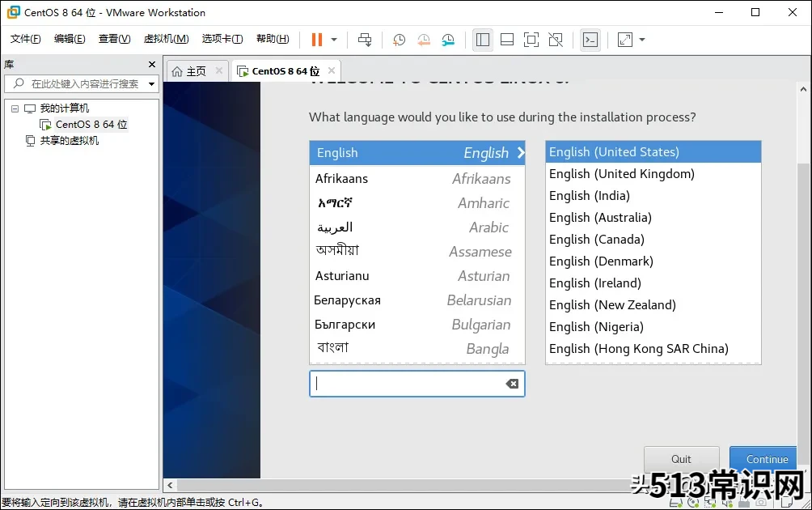Screen dimensions: 812x510
Task: Revert VM to previous snapshot
Action: pos(424,40)
